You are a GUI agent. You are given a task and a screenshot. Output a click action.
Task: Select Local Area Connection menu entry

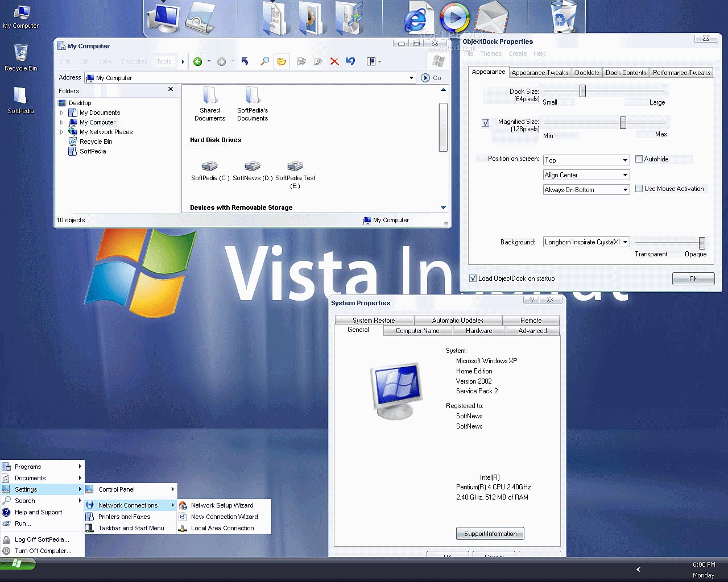point(222,528)
